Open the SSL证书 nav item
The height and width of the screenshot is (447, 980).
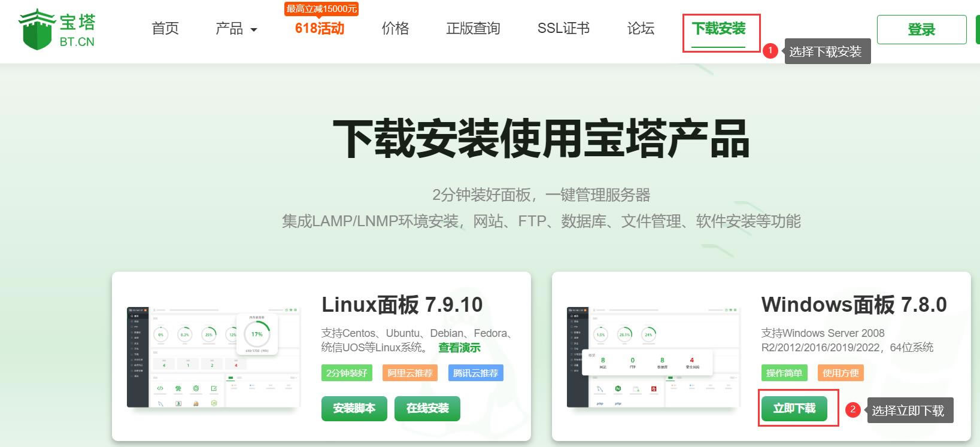click(563, 29)
